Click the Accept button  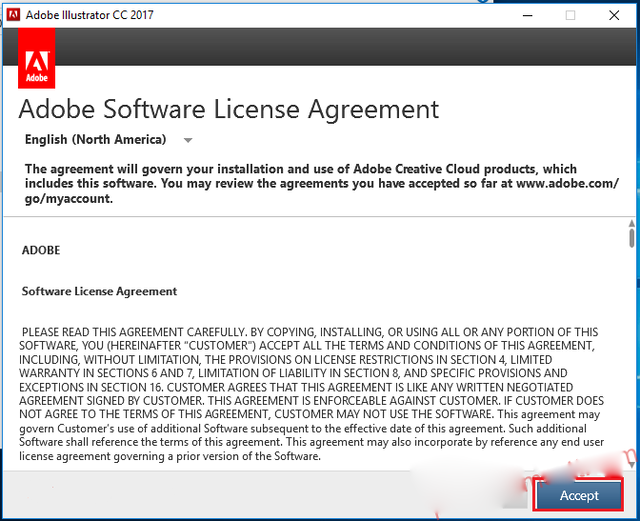pyautogui.click(x=579, y=495)
